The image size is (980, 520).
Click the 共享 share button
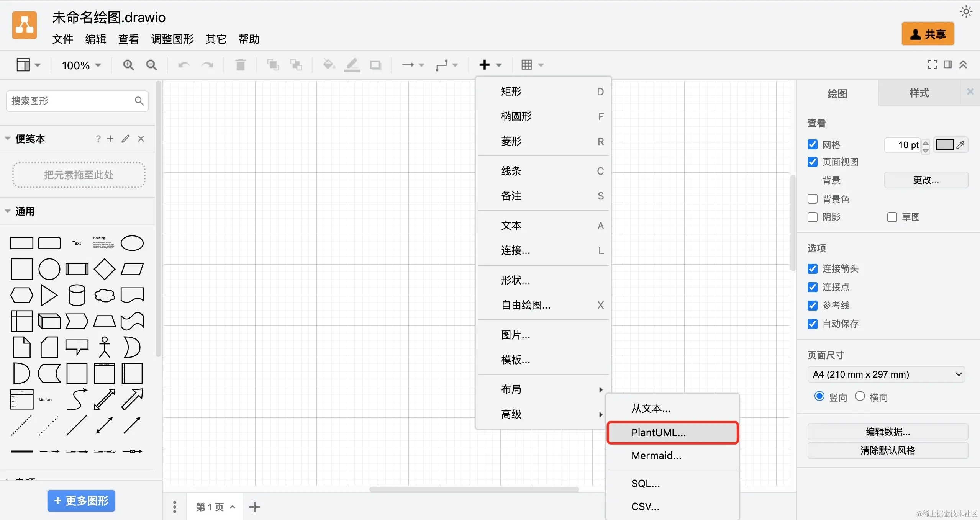(928, 34)
